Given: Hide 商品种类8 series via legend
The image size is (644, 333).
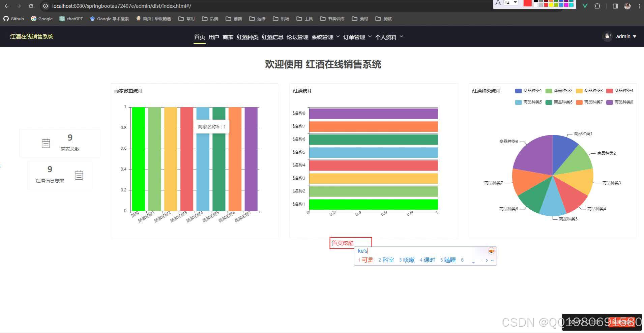Looking at the screenshot, I should [619, 102].
